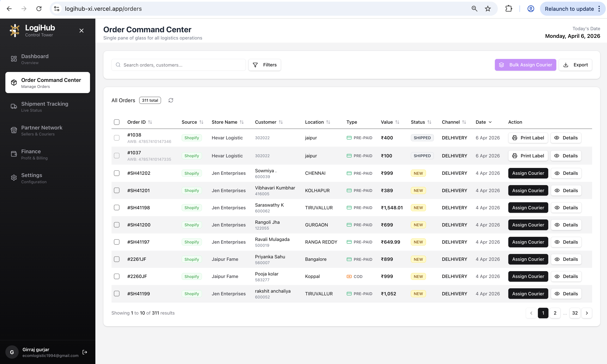607x364 pixels.
Task: Click the G user avatar
Action: tap(12, 352)
